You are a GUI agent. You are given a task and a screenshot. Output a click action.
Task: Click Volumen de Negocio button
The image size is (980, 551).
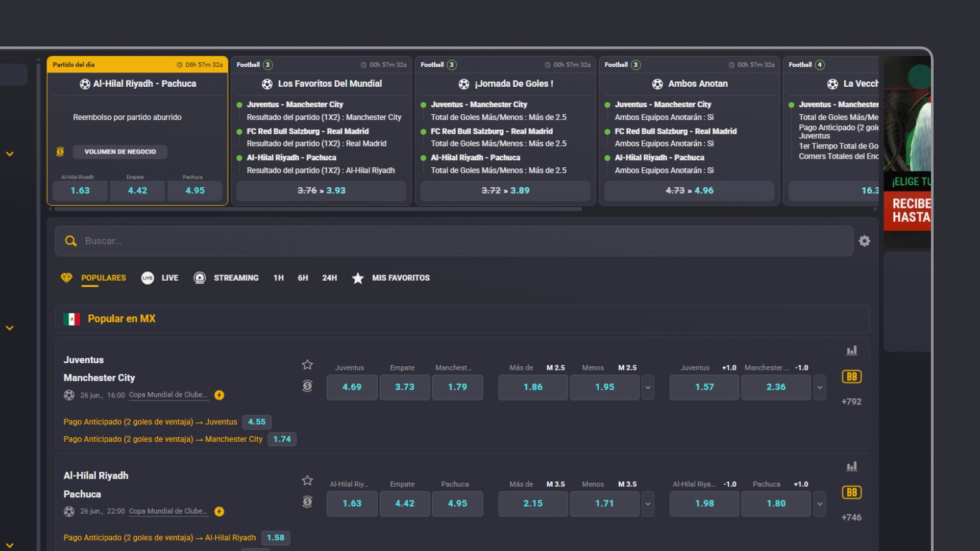120,152
